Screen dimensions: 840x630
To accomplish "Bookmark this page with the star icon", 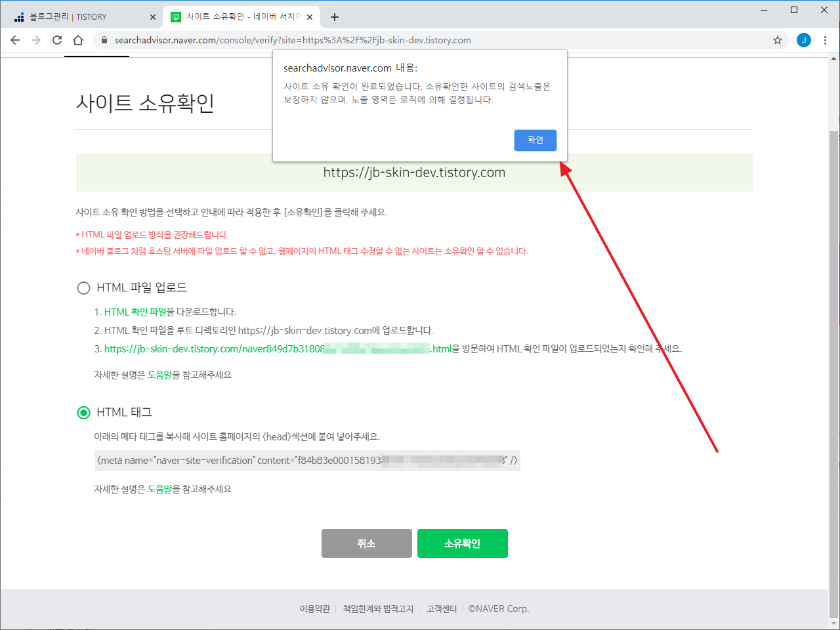I will point(778,40).
